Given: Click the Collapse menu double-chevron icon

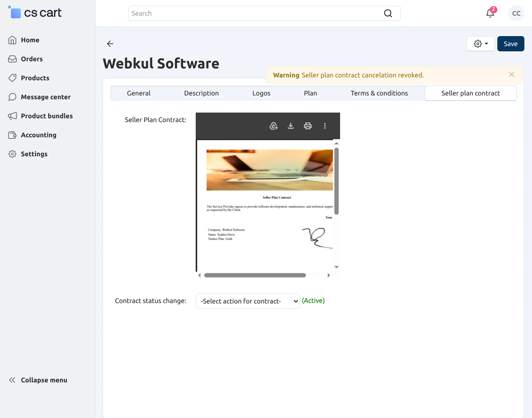Looking at the screenshot, I should pyautogui.click(x=12, y=380).
